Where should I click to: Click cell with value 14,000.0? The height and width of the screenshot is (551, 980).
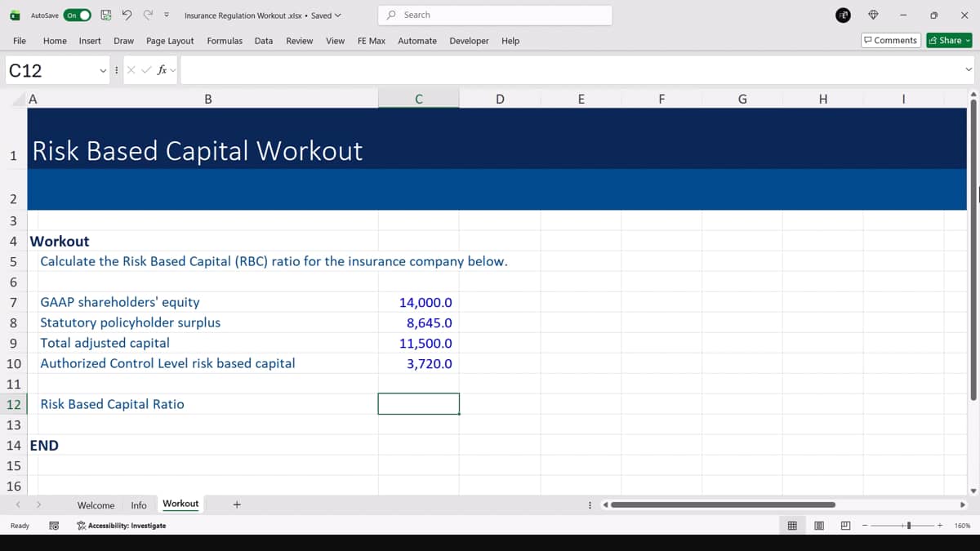(418, 302)
